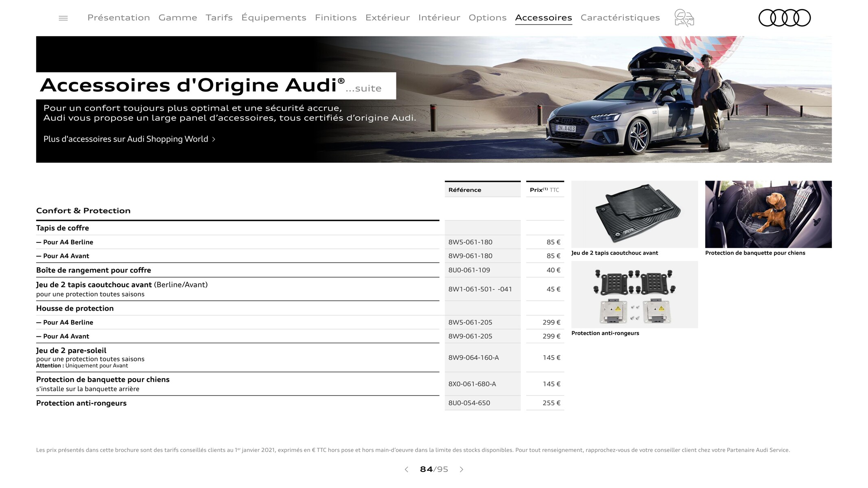This screenshot has height=488, width=868.
Task: Select reference 8X0-061-680-A
Action: (x=472, y=384)
